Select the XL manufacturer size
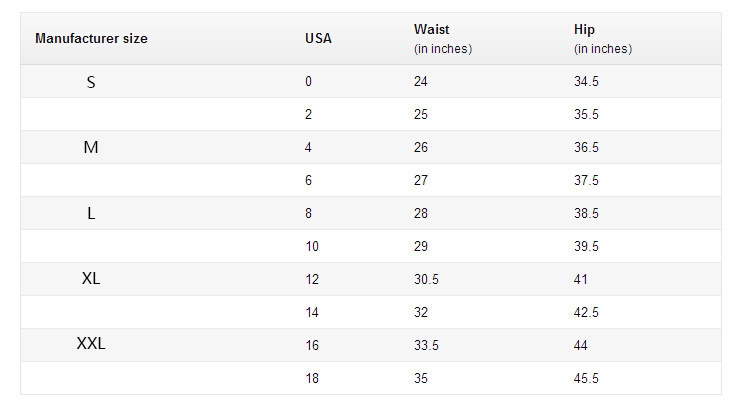Viewport: 734px width, 407px height. click(91, 279)
